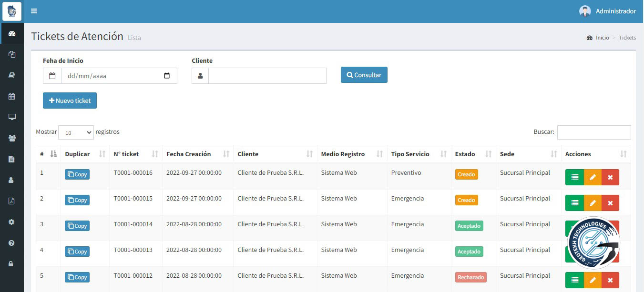Go to Inicio breadcrumb link
This screenshot has width=644, height=292.
602,38
